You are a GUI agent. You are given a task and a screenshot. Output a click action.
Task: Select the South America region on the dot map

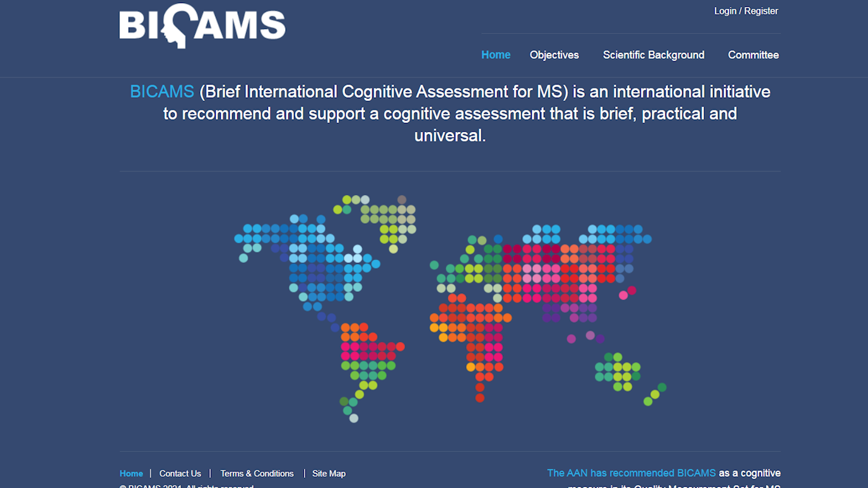[x=368, y=356]
